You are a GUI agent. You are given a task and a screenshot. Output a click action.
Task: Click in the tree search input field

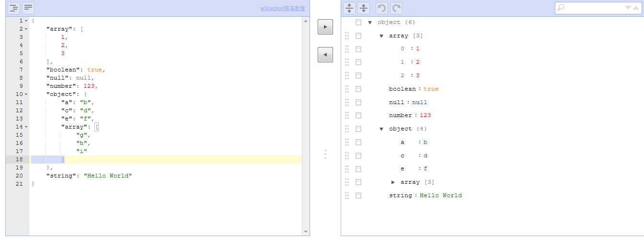click(x=595, y=8)
